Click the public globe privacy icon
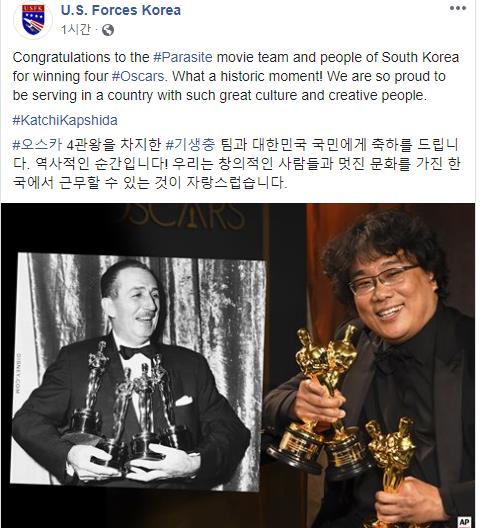Image resolution: width=484 pixels, height=528 pixels. [x=107, y=30]
